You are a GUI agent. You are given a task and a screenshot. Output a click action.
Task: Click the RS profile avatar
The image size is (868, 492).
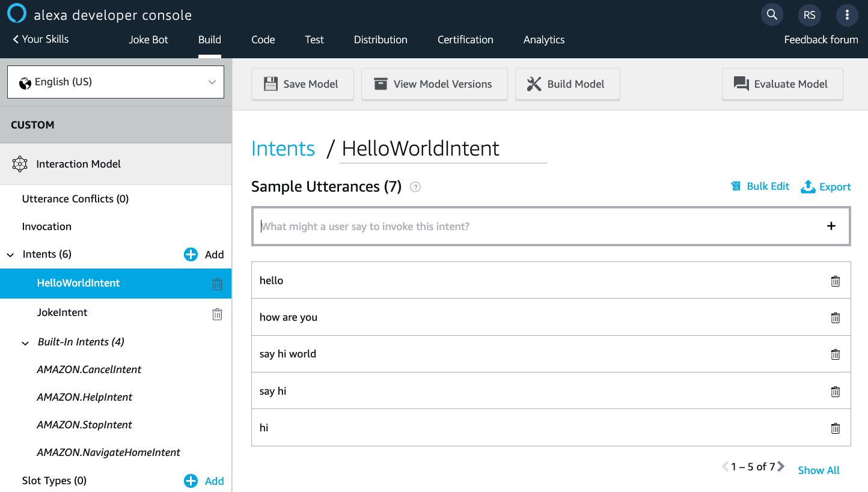[809, 14]
